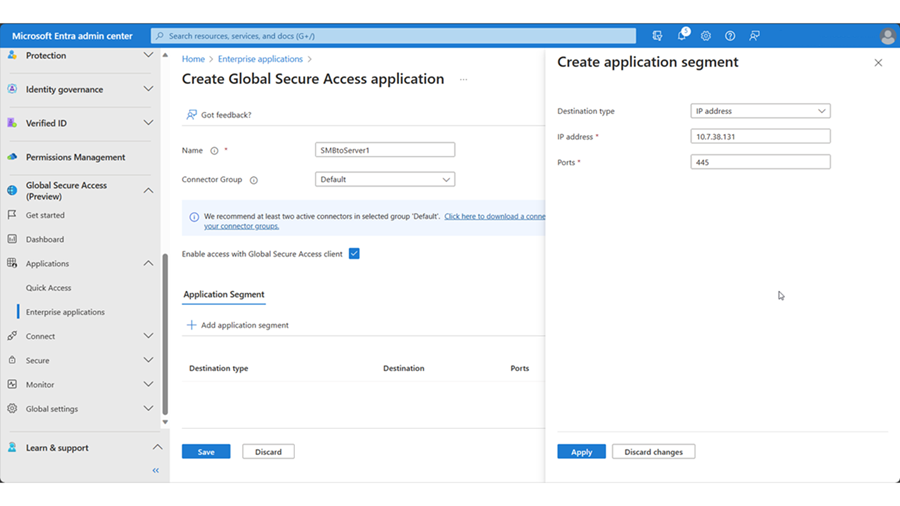Expand the Verified ID chevron
The image size is (900, 506).
[x=148, y=123]
